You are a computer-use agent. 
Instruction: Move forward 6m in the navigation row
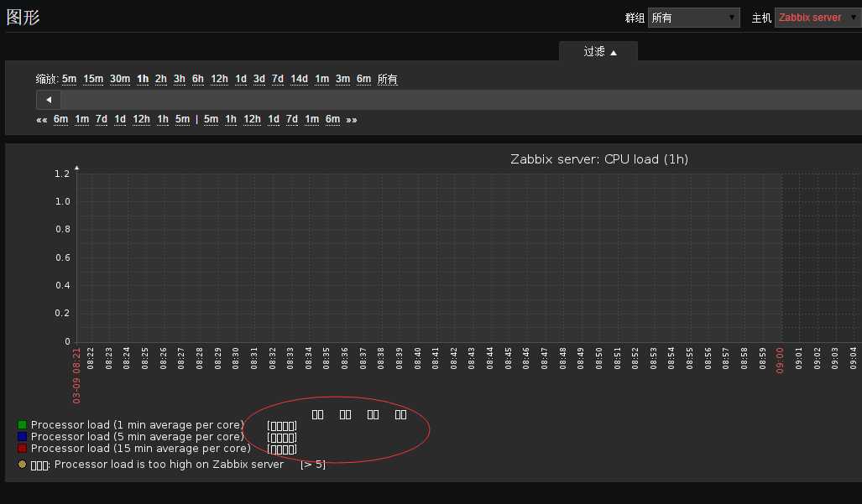coord(333,119)
